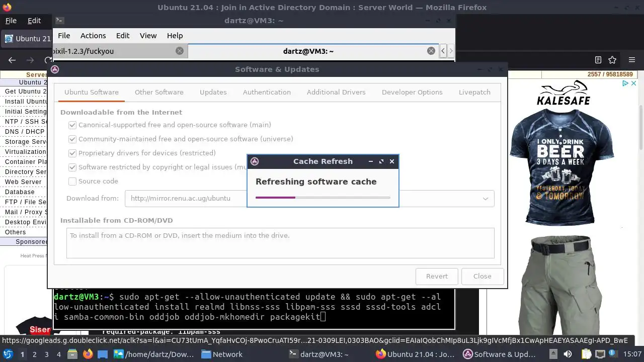
Task: Open the terminal's Edit menu
Action: coord(123,36)
